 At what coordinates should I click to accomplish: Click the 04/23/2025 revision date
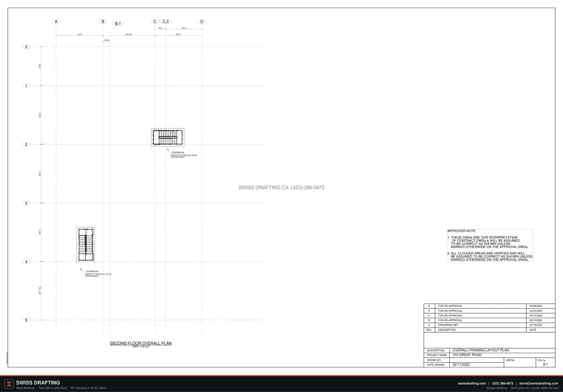click(x=536, y=311)
